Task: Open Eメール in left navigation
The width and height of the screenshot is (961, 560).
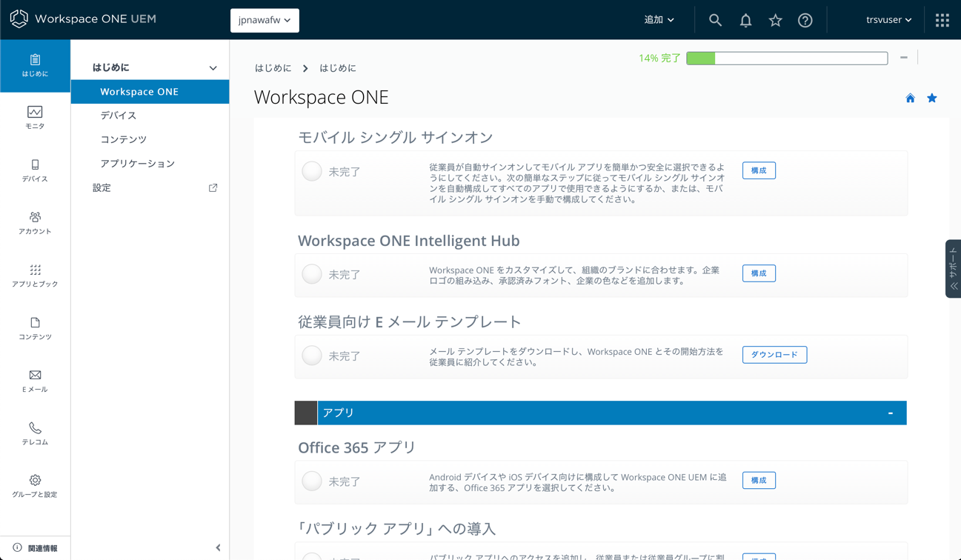Action: pyautogui.click(x=35, y=381)
